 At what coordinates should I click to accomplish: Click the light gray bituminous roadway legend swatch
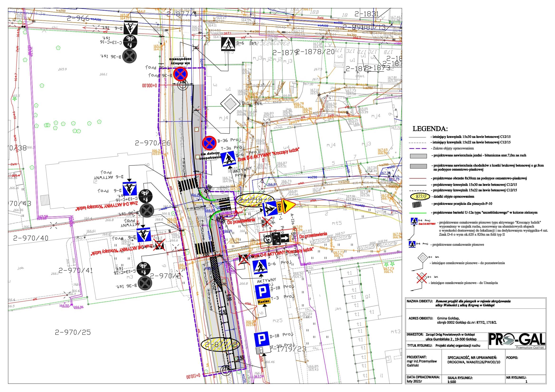click(x=418, y=156)
